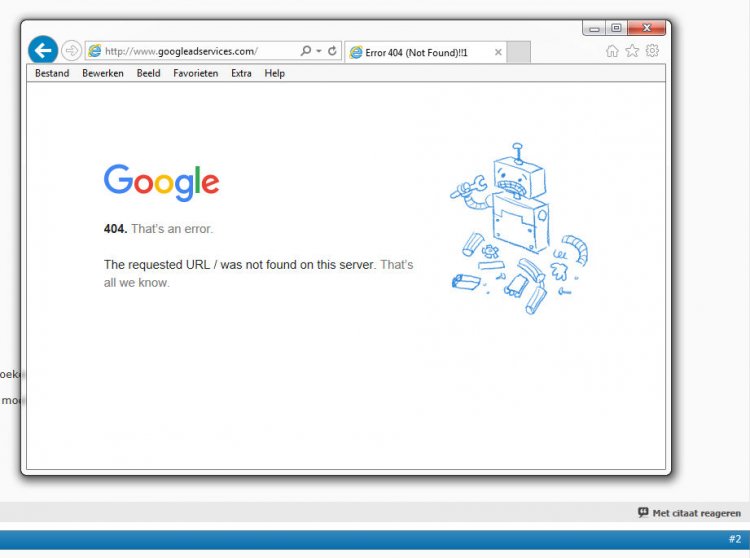Click the '404.' bold error text
This screenshot has height=558, width=750.
tap(115, 229)
